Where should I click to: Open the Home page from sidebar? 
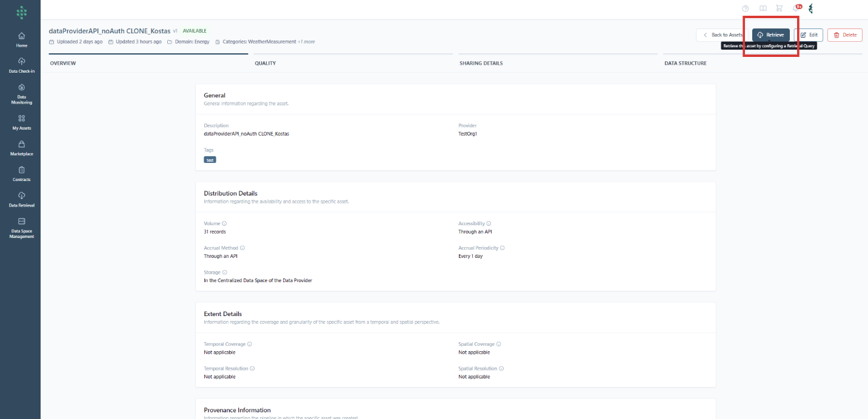[x=22, y=39]
